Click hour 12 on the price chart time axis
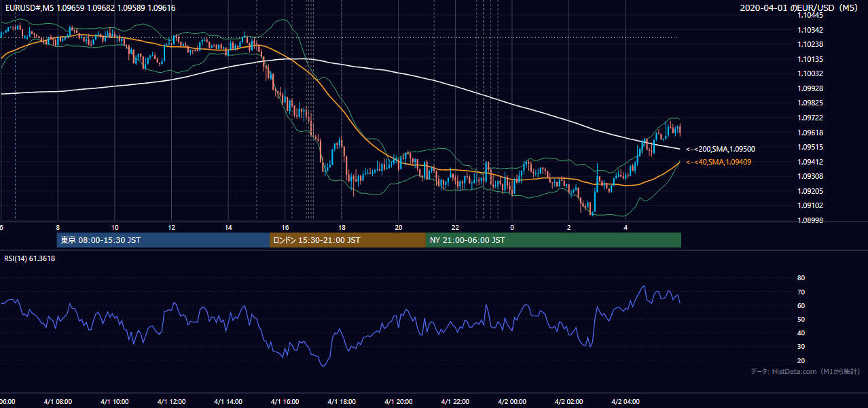This screenshot has width=868, height=408. tap(171, 227)
